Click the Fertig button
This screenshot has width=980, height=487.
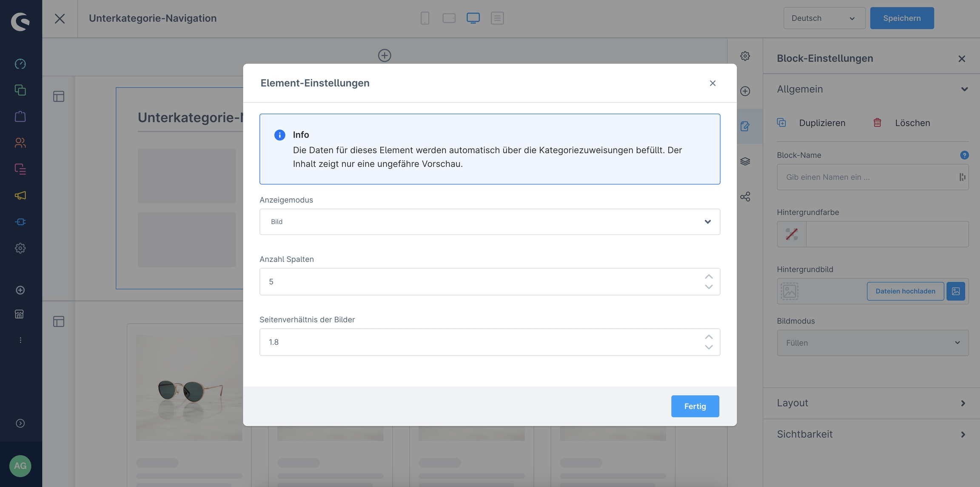(695, 406)
